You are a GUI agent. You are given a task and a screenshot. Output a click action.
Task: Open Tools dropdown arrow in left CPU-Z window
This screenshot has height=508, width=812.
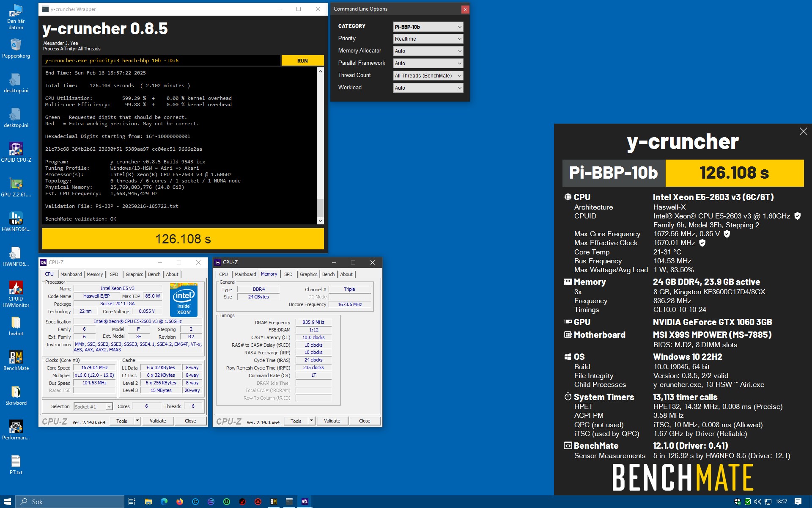pyautogui.click(x=137, y=421)
